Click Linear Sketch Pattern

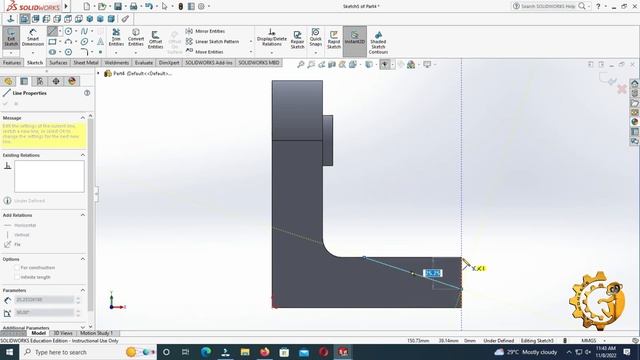point(213,42)
